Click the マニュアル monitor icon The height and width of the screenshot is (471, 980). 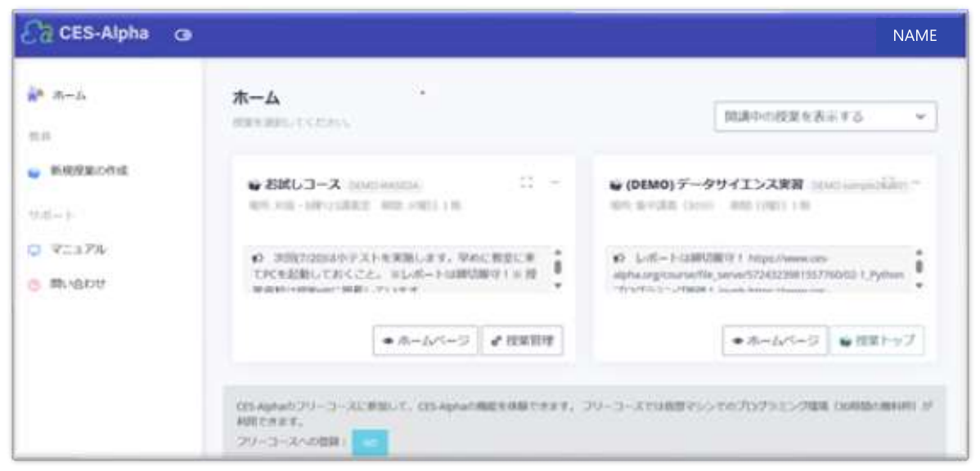pos(34,250)
